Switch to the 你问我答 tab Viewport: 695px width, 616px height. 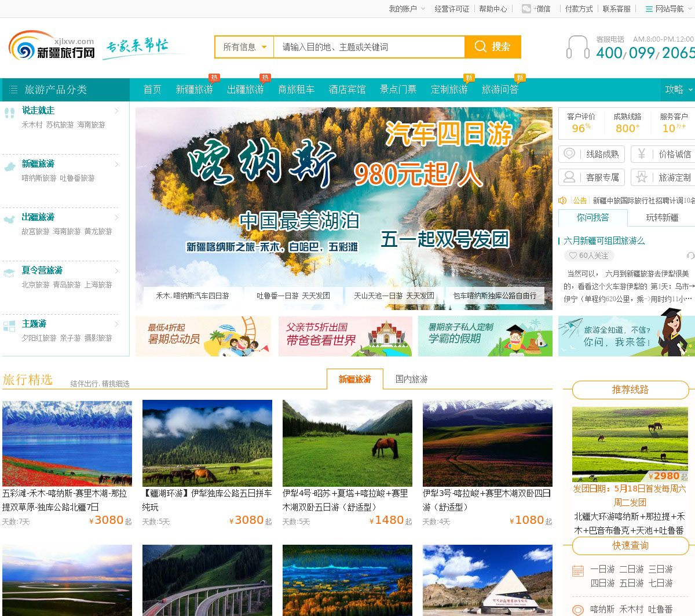[592, 217]
